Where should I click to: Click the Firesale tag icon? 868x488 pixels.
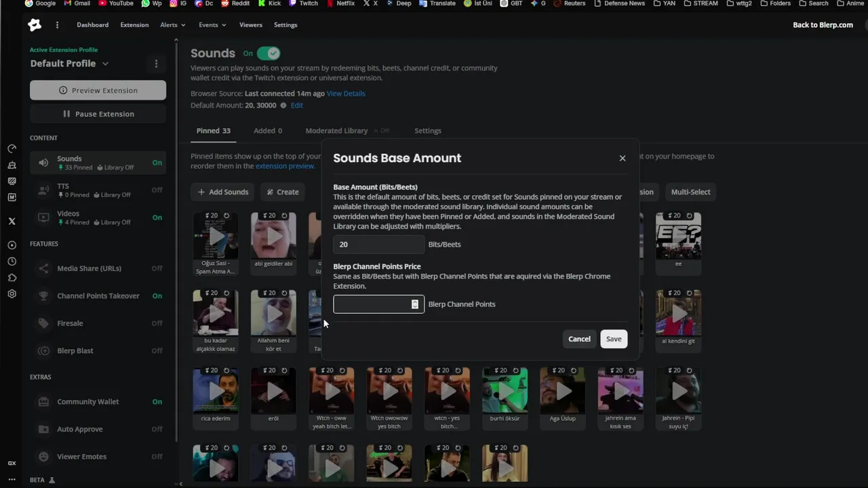pos(43,323)
